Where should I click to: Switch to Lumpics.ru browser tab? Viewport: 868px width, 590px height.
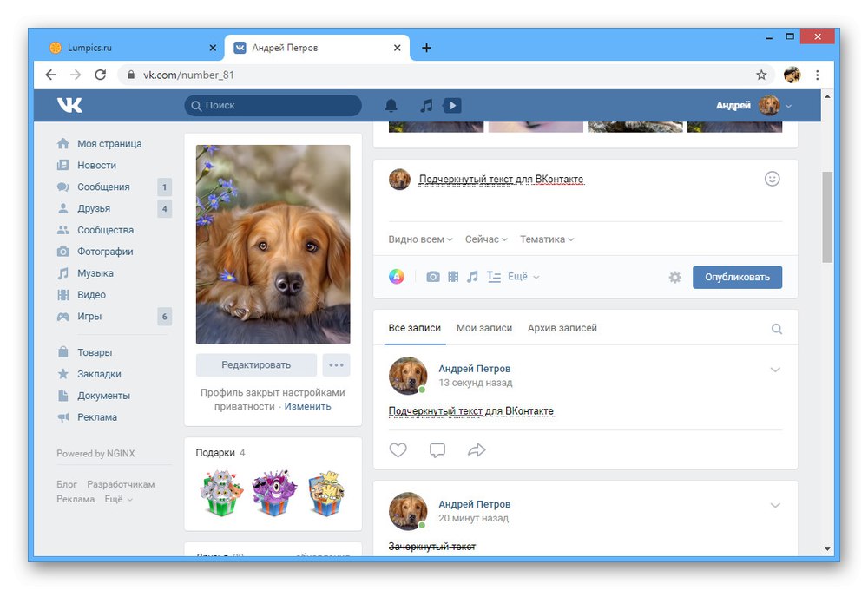pyautogui.click(x=131, y=48)
